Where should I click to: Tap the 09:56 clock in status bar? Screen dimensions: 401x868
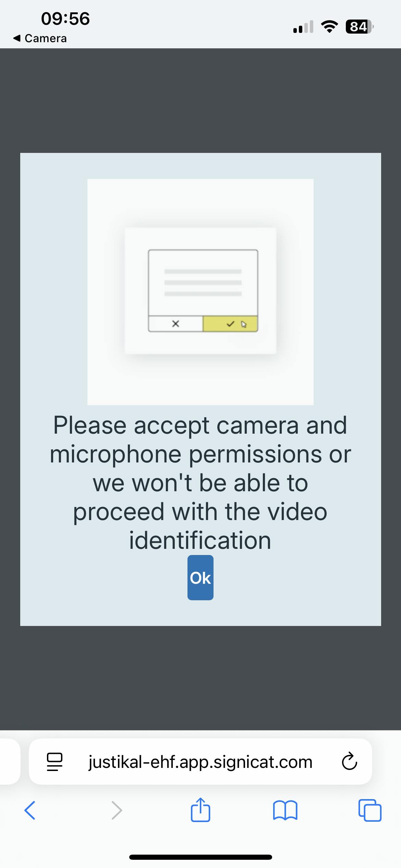click(x=65, y=19)
